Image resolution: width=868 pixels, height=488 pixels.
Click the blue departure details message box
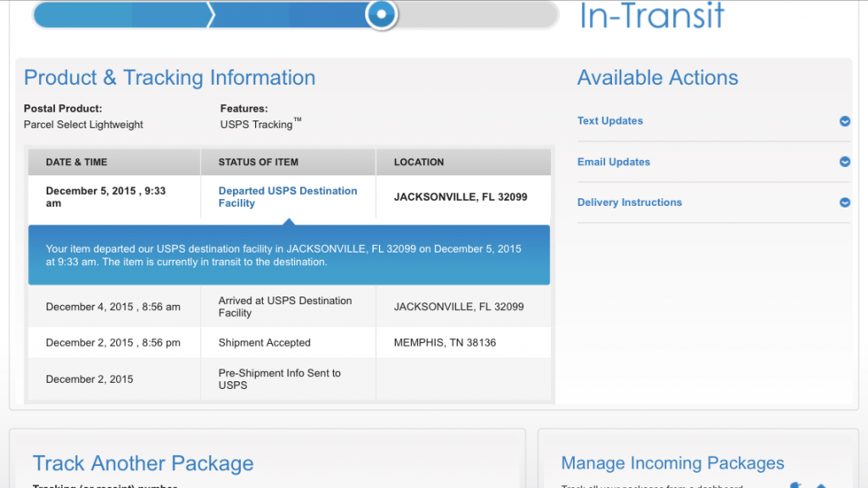(288, 256)
